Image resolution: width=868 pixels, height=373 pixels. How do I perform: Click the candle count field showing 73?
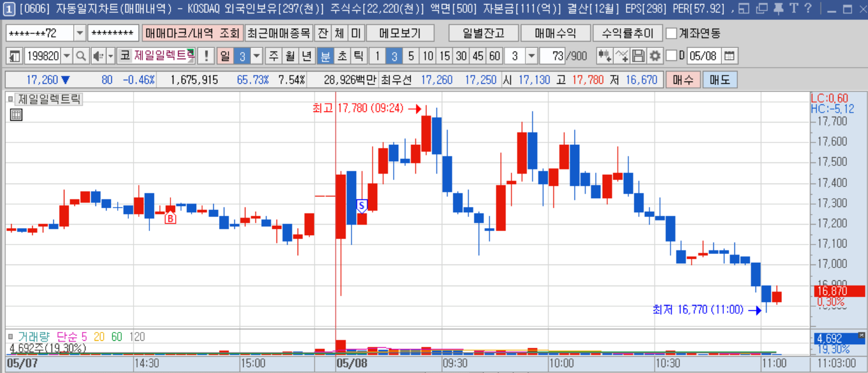point(552,56)
